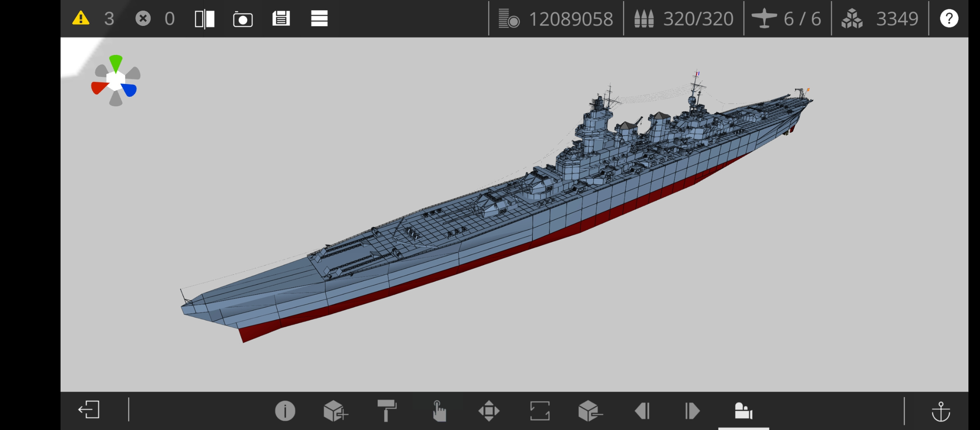This screenshot has width=980, height=430.
Task: Click blue axis on orientation gizmo
Action: [x=129, y=90]
